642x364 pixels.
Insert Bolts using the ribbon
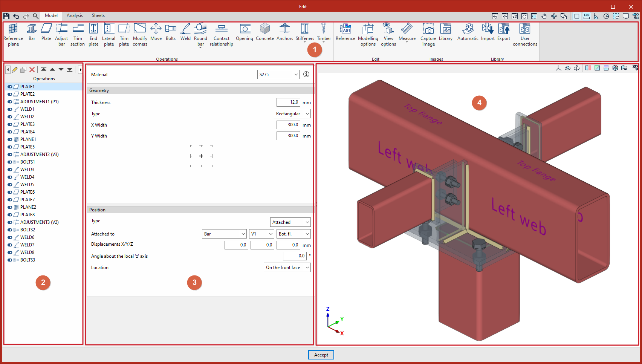click(x=171, y=32)
